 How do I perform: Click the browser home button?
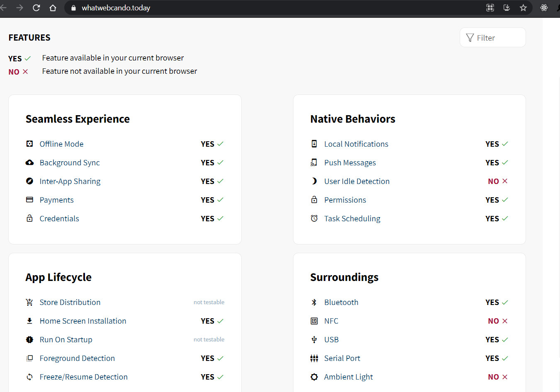pos(53,8)
